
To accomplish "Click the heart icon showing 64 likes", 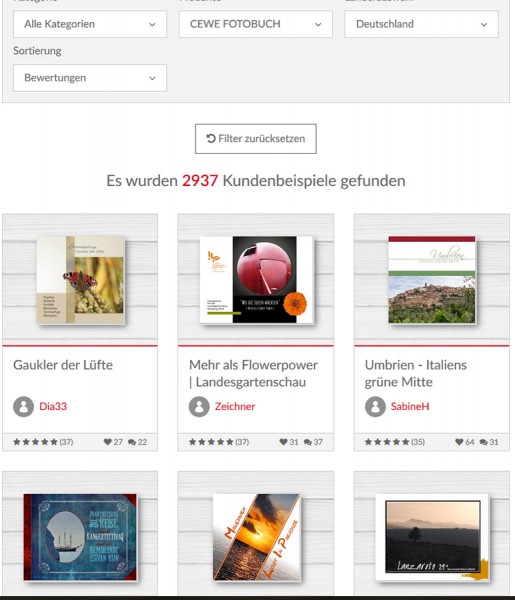I will (x=459, y=442).
